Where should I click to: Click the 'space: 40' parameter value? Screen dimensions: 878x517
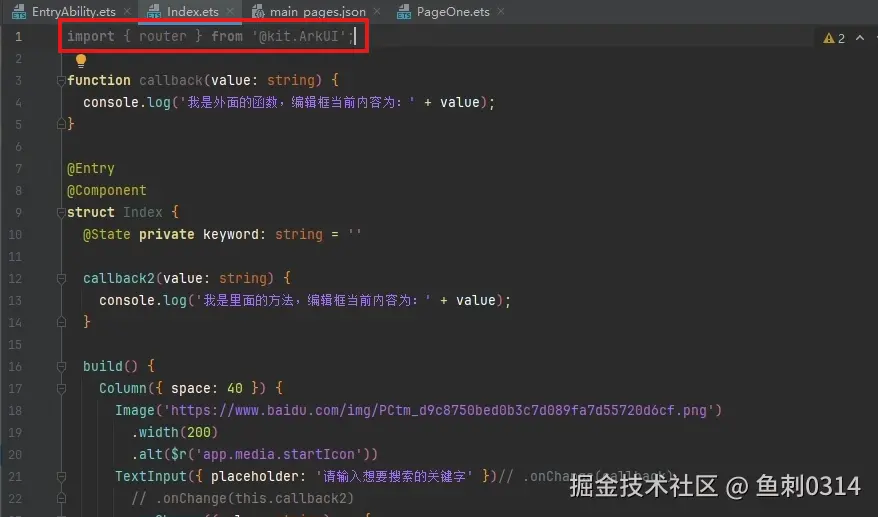click(207, 388)
